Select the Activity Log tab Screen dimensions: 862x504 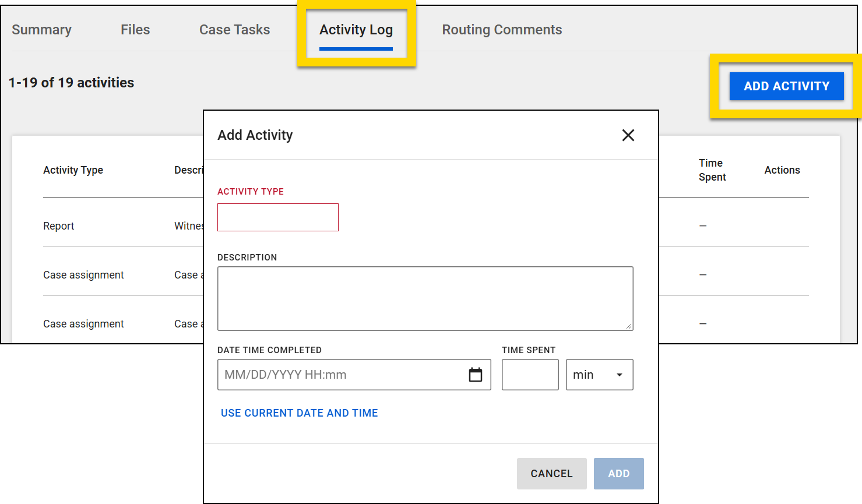click(x=356, y=29)
